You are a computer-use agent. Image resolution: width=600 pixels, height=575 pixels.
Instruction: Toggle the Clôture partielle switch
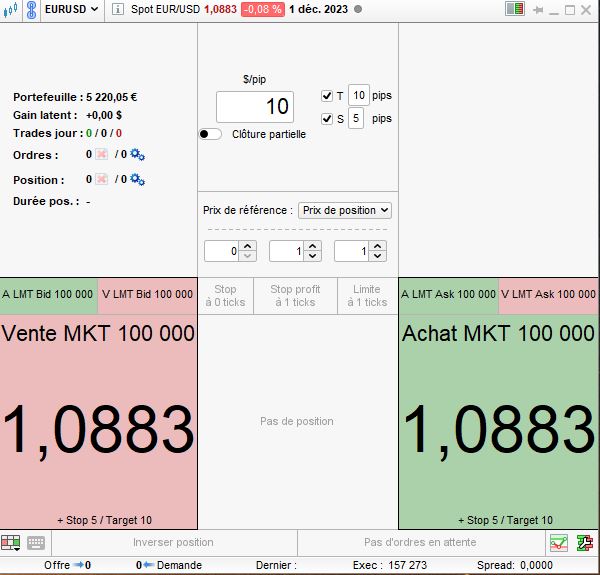210,134
